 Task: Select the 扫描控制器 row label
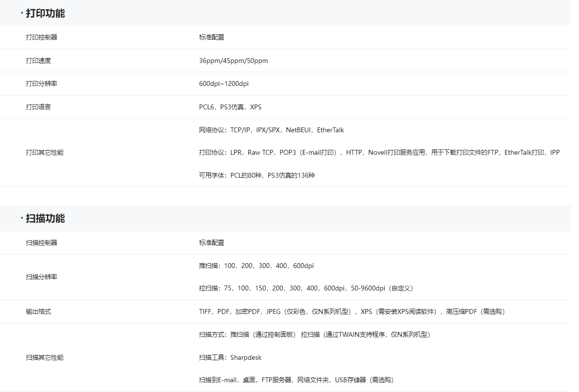pyautogui.click(x=42, y=243)
